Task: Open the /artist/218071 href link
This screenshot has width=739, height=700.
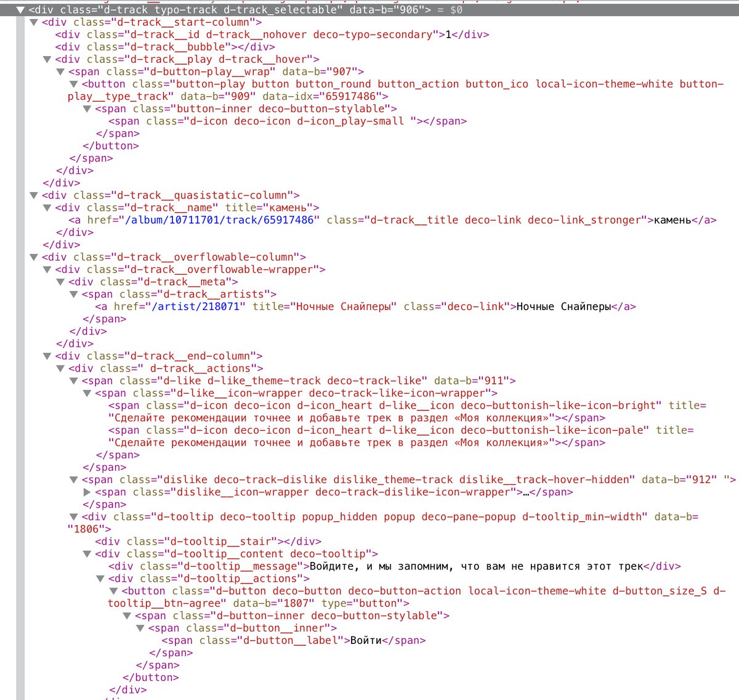Action: coord(199,306)
